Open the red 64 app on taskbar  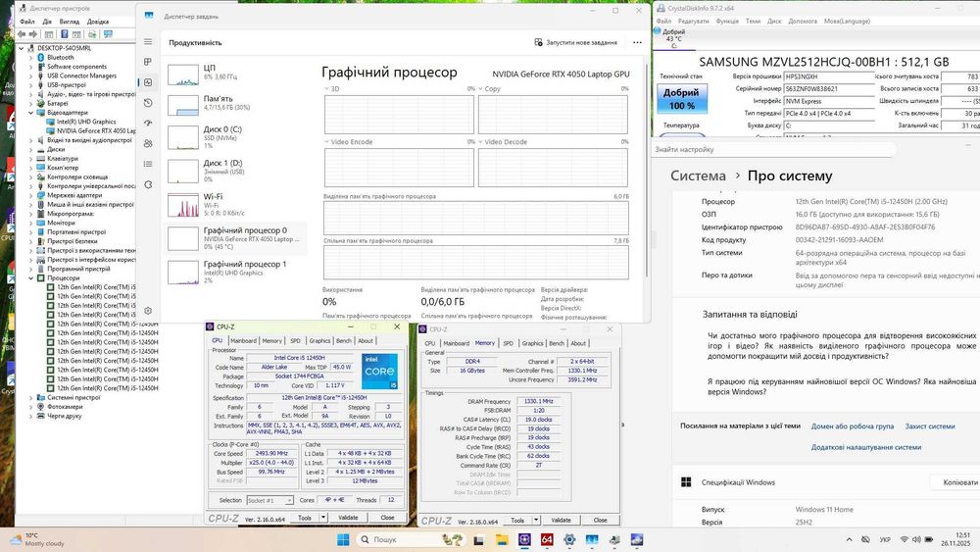click(547, 539)
